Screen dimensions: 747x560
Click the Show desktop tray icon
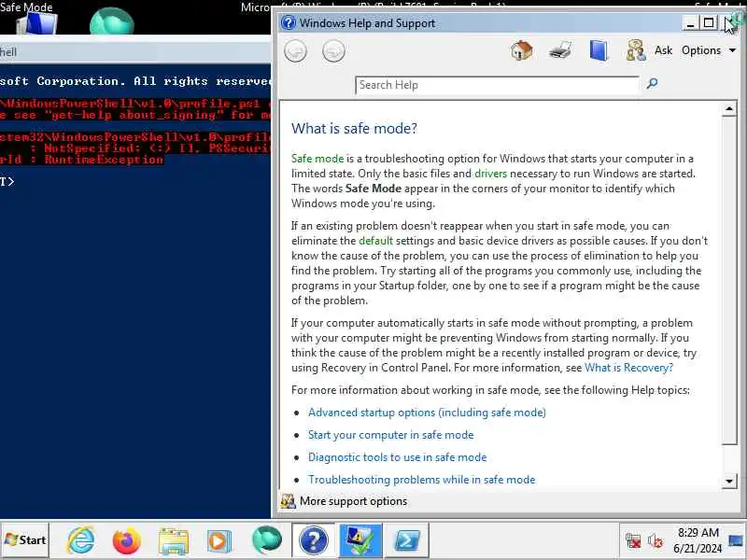click(x=736, y=540)
